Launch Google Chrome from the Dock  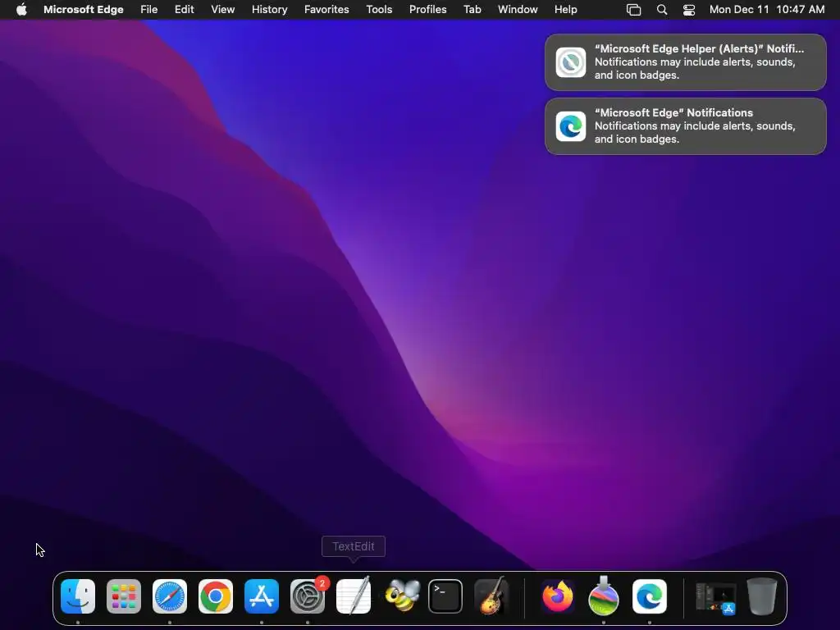[216, 596]
